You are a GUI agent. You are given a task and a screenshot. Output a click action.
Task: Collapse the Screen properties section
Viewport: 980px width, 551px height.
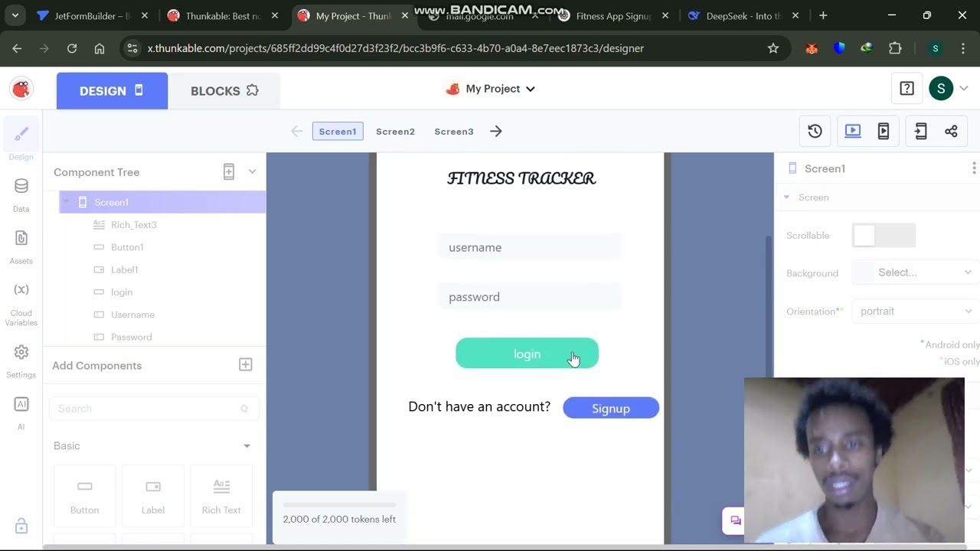(x=786, y=197)
